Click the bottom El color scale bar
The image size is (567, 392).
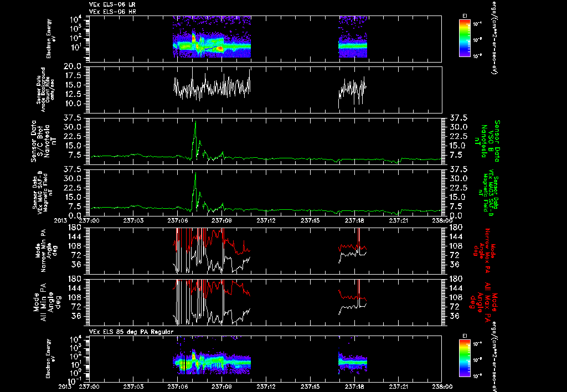click(x=465, y=359)
